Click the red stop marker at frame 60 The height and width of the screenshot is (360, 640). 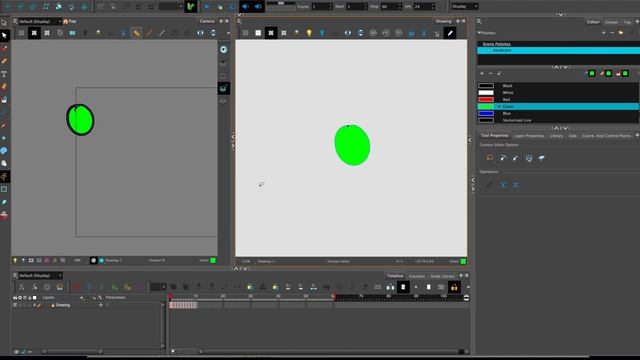coord(333,297)
